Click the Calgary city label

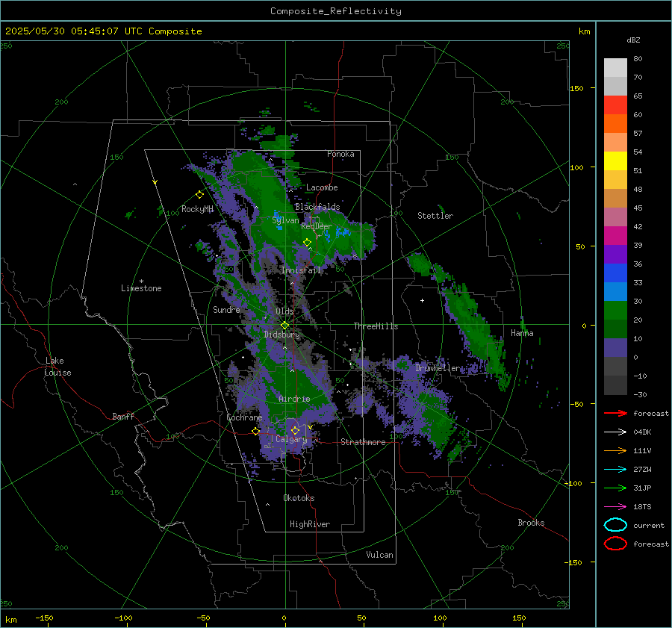(x=291, y=439)
